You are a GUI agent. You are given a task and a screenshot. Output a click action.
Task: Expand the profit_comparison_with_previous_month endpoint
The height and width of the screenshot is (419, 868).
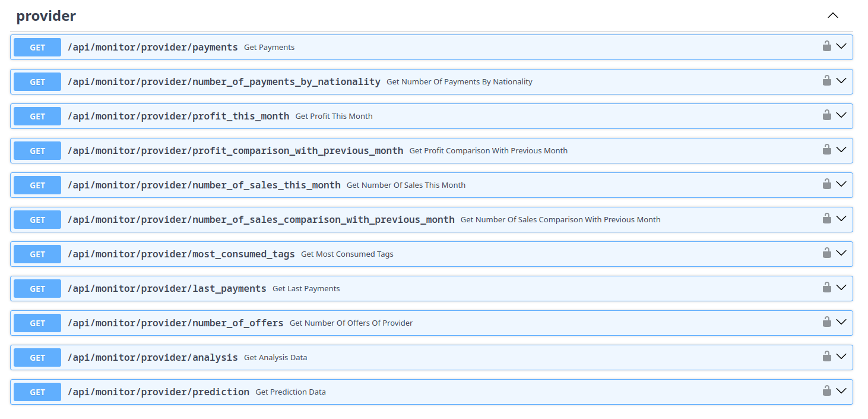pos(842,150)
